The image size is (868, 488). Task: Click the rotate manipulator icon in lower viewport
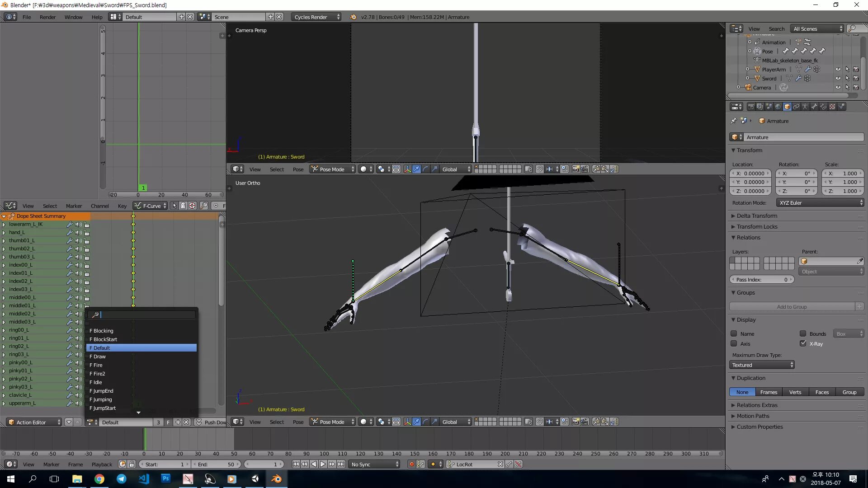425,422
